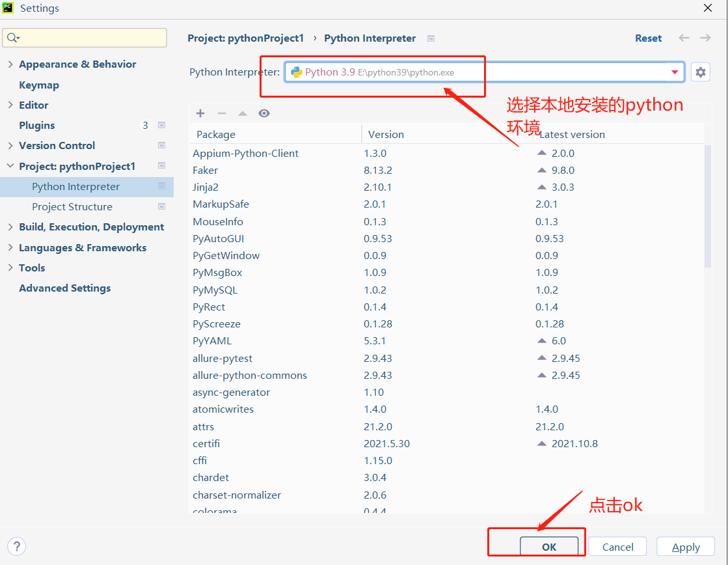Screen dimensions: 728x565
Task: Select the MarkupSafe package row
Action: click(447, 204)
